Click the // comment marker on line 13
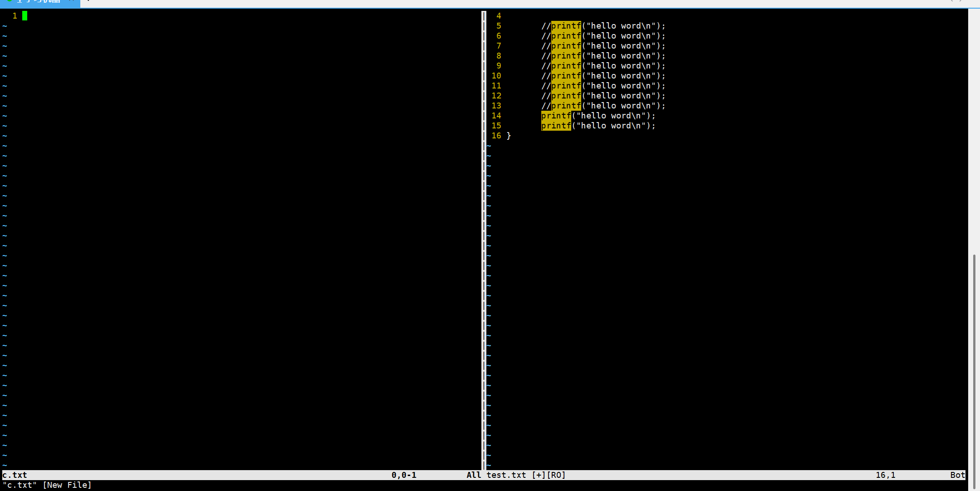 pyautogui.click(x=546, y=106)
